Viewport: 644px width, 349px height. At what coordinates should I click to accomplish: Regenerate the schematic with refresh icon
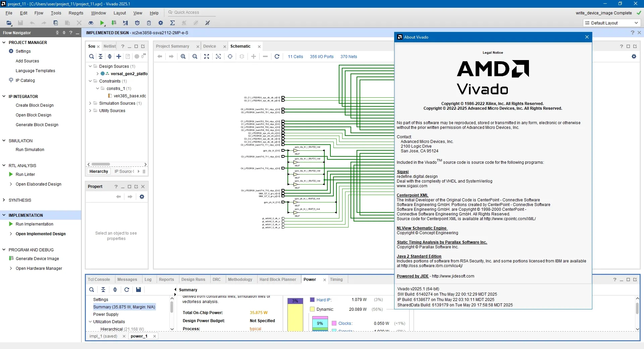pos(277,56)
